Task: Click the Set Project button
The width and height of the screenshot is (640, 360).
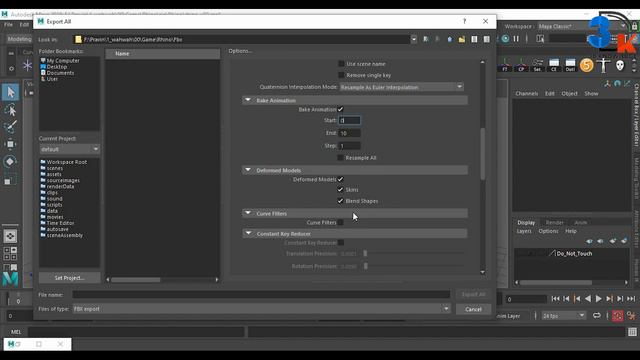Action: 69,278
